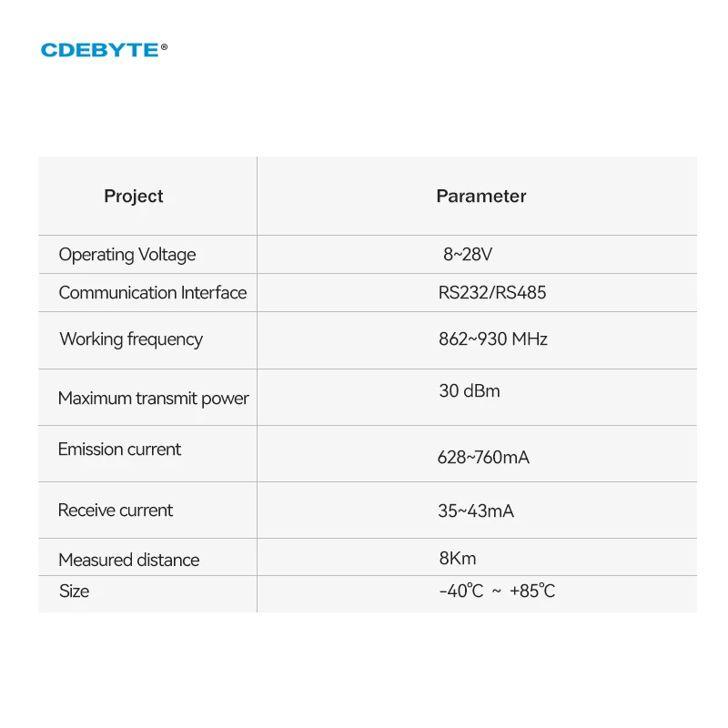The image size is (728, 728).
Task: Click the 628~760mA value
Action: pyautogui.click(x=483, y=458)
